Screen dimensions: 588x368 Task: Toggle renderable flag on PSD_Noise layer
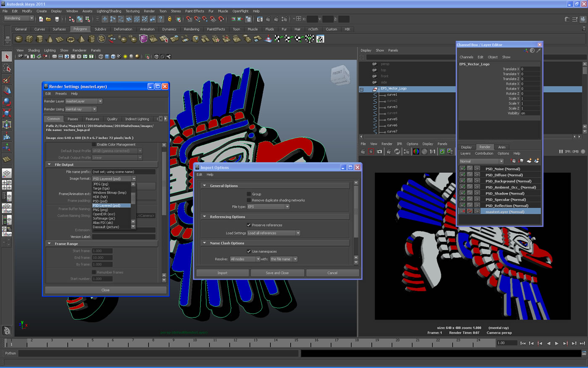(x=462, y=169)
